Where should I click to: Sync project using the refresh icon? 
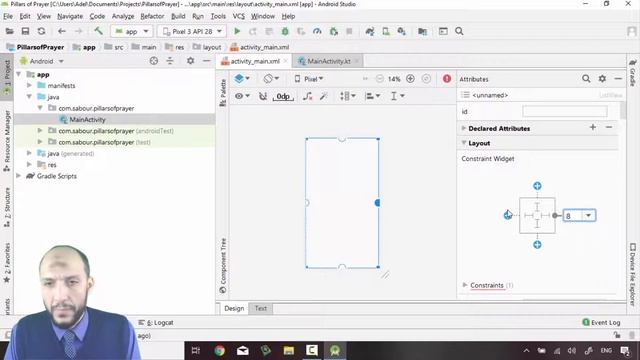coord(41,31)
